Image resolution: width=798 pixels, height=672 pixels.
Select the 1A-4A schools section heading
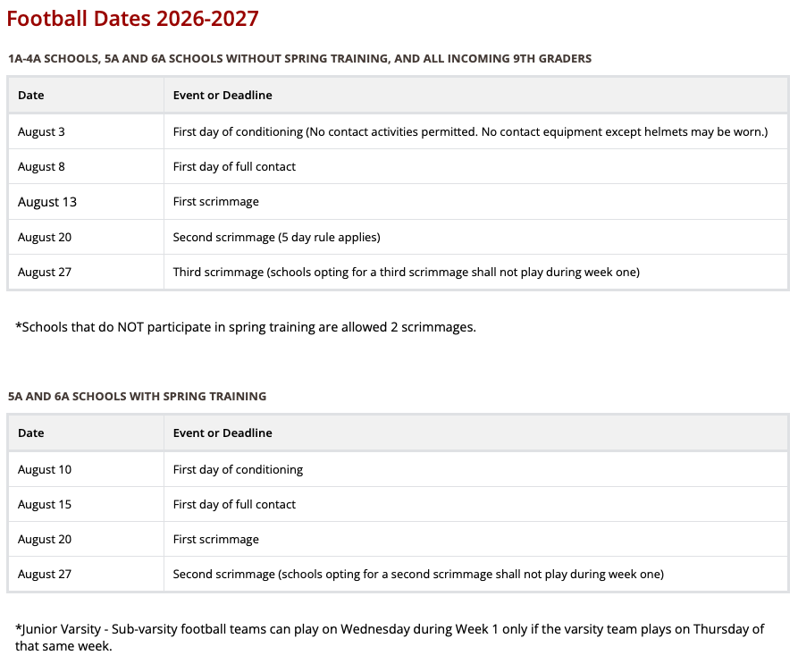click(299, 59)
